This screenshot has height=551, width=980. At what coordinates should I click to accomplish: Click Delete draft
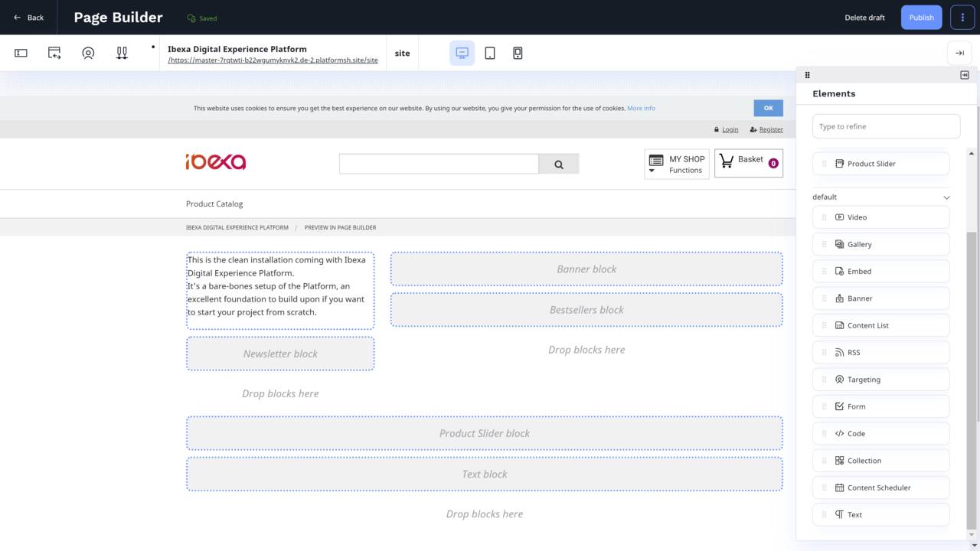[x=864, y=18]
